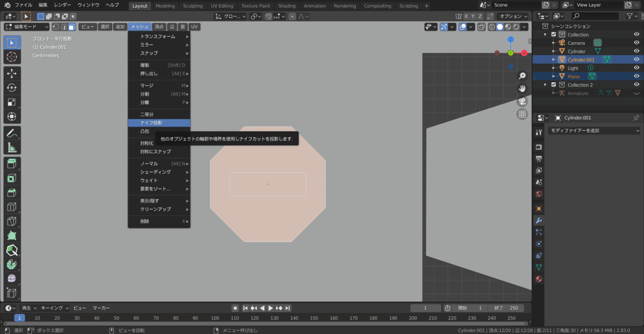This screenshot has width=644, height=334.
Task: Activate the 3D Cursor tool
Action: (x=12, y=57)
